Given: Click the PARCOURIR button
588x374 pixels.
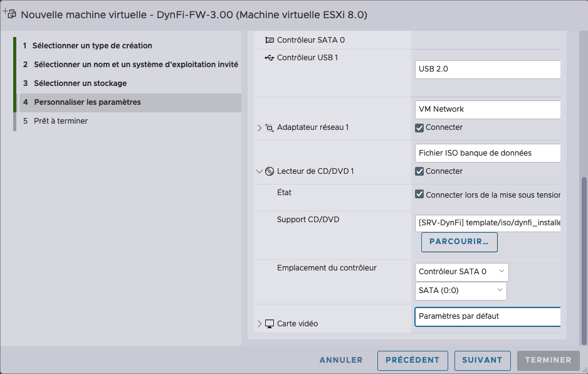Looking at the screenshot, I should 459,242.
